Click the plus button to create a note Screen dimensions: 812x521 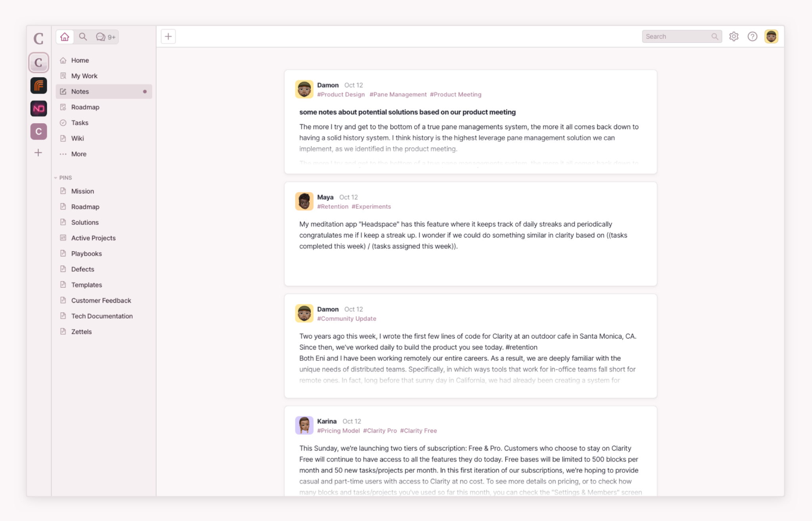[168, 36]
